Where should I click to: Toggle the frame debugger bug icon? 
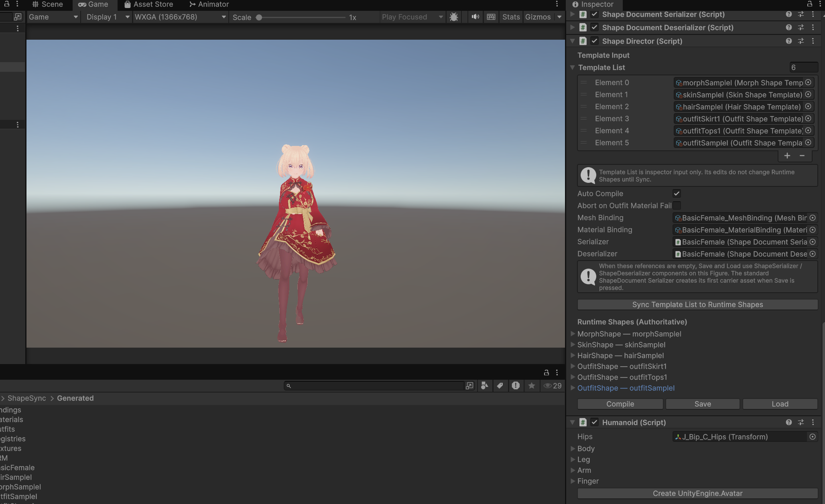coord(454,17)
